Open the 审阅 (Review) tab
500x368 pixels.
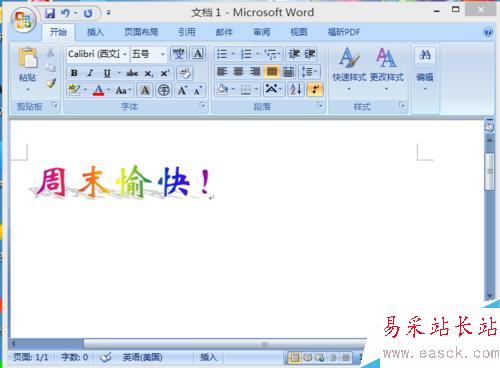pos(262,32)
